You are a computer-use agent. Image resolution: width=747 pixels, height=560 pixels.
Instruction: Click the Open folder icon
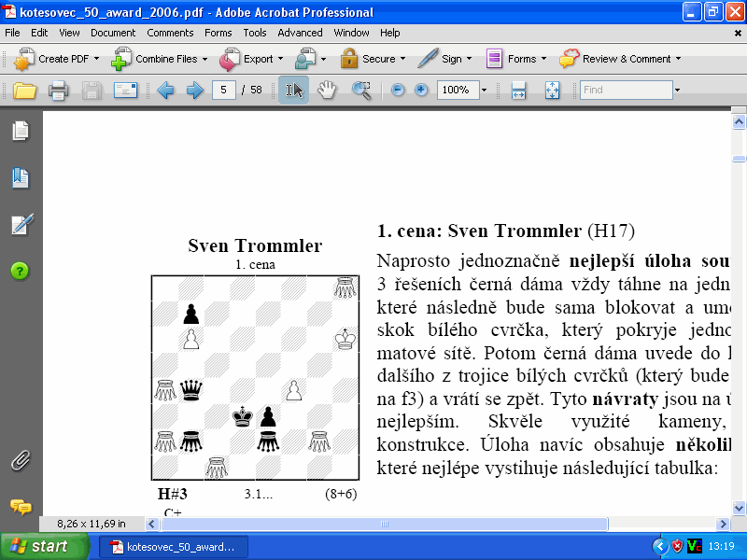point(23,91)
